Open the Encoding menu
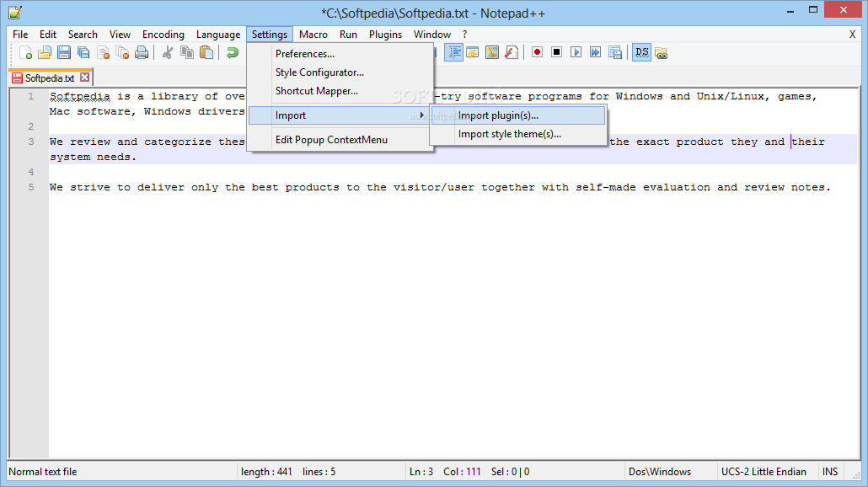868x487 pixels. [x=163, y=35]
